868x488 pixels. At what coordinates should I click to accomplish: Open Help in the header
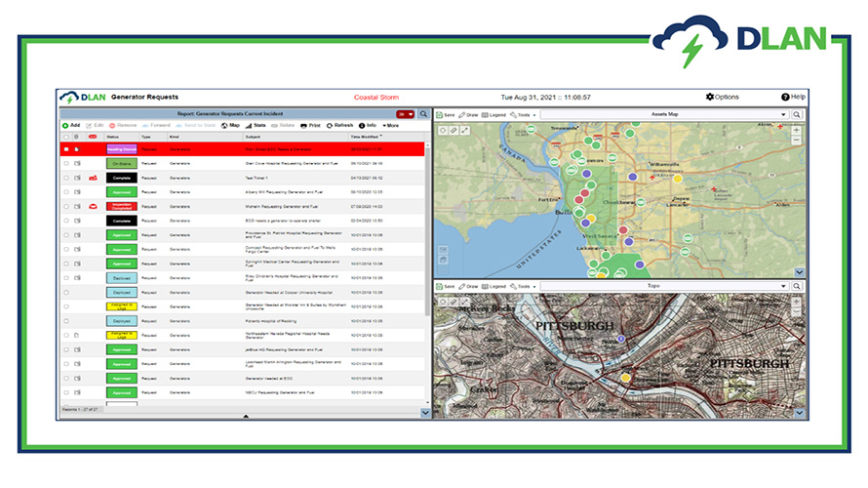[793, 97]
